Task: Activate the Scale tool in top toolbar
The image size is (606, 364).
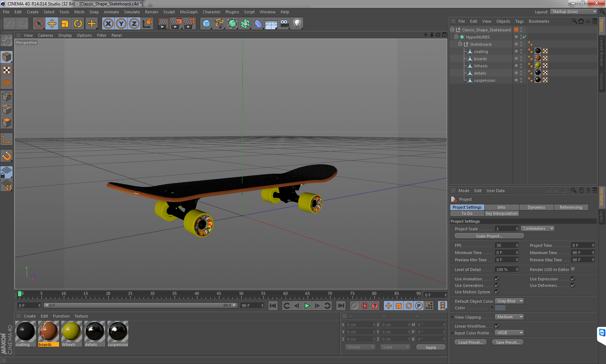Action: pyautogui.click(x=65, y=24)
